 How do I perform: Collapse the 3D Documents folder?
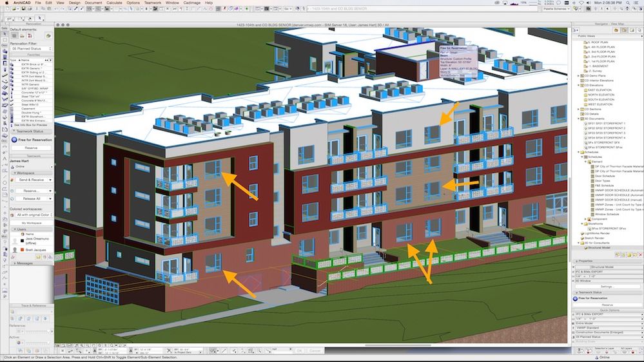579,119
